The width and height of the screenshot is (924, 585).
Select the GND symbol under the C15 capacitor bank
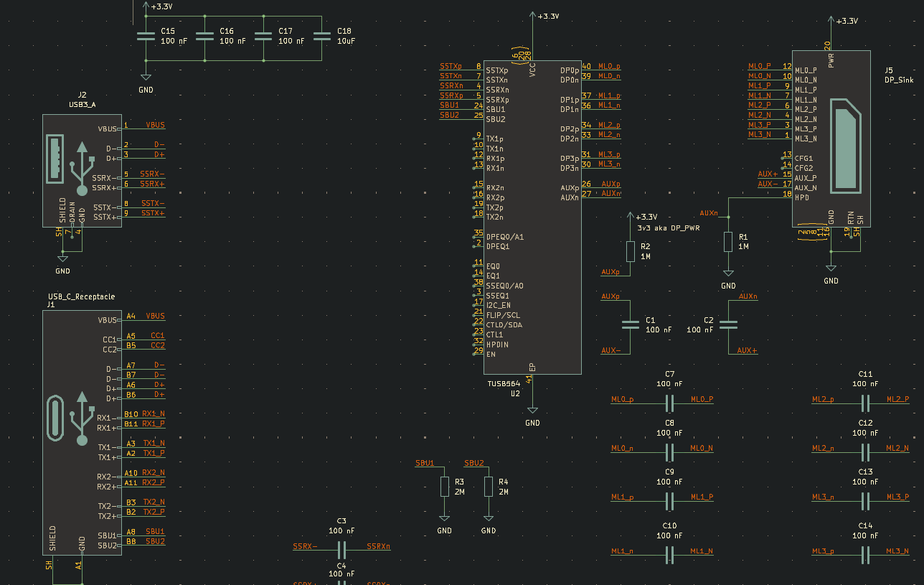(146, 82)
